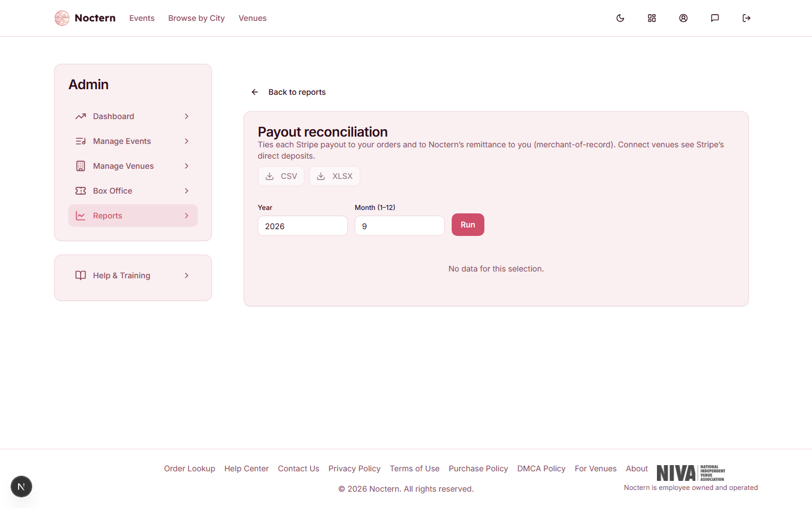This screenshot has height=508, width=812.
Task: Click the Dashboard trend arrow icon
Action: [81, 116]
